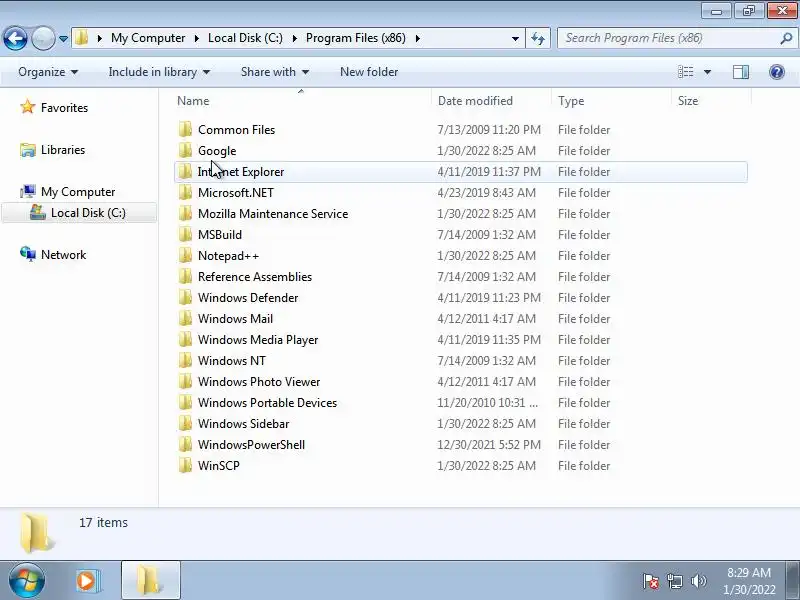Select Local Disk (C:) in the navigation pane
Image resolution: width=800 pixels, height=600 pixels.
(79, 213)
